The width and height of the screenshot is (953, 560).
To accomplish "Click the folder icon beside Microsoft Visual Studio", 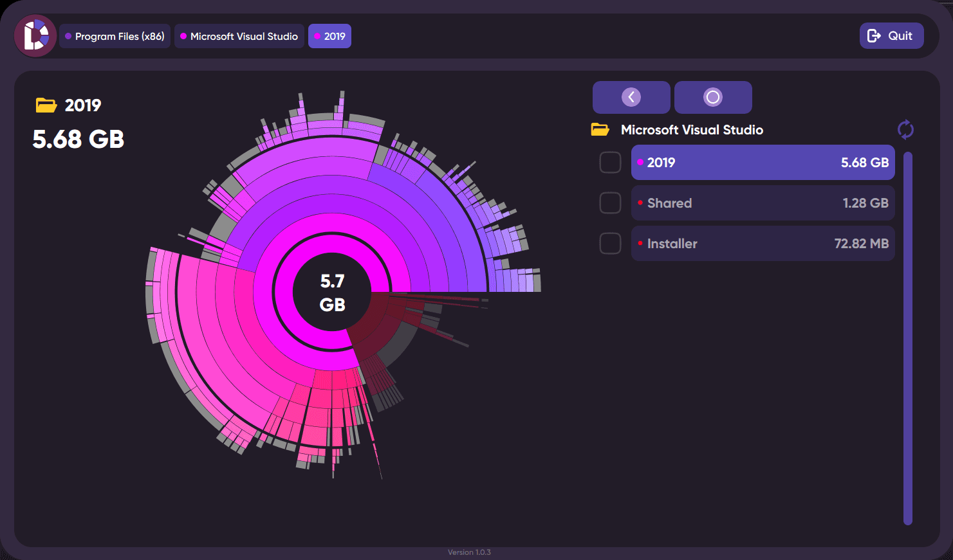I will (x=600, y=130).
